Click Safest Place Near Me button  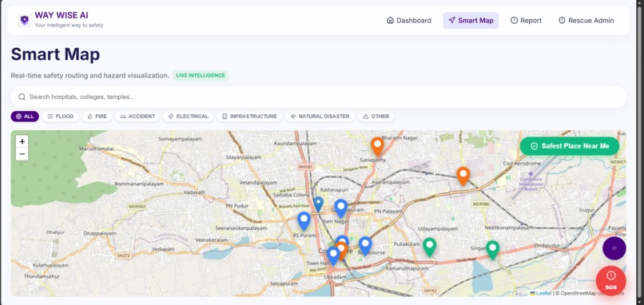coord(569,146)
